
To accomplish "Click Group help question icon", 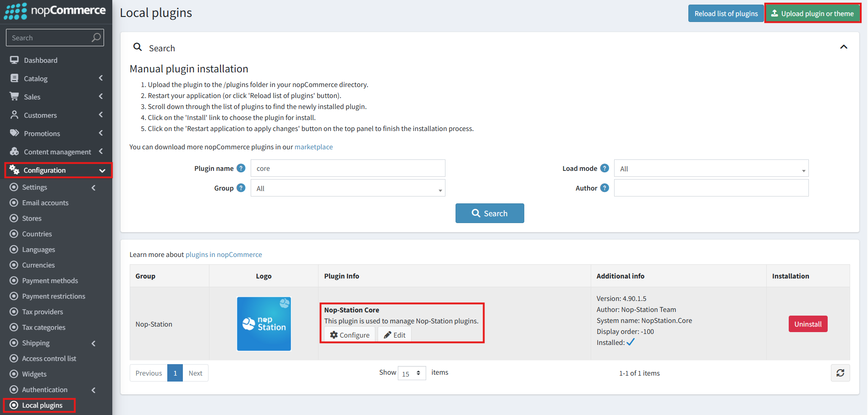I will [x=241, y=188].
